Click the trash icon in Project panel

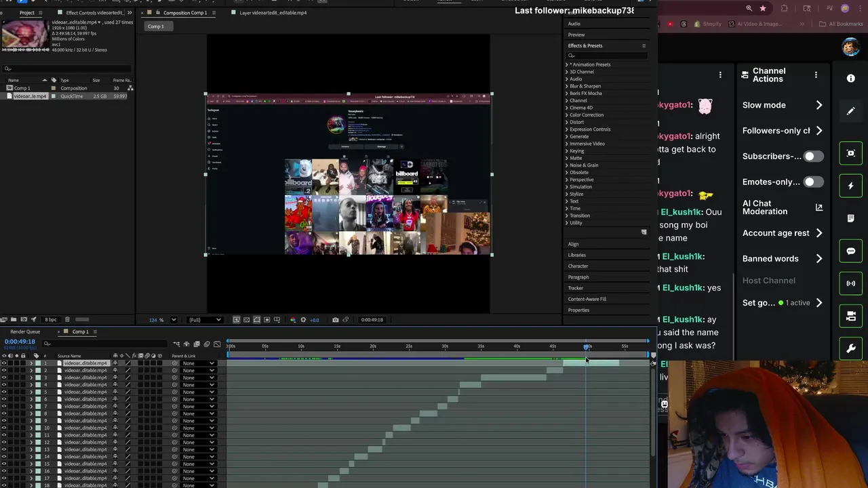[66, 319]
